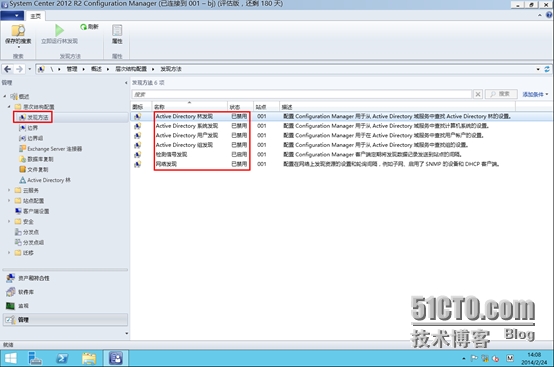Open the 属性 properties ribbon button

point(117,35)
